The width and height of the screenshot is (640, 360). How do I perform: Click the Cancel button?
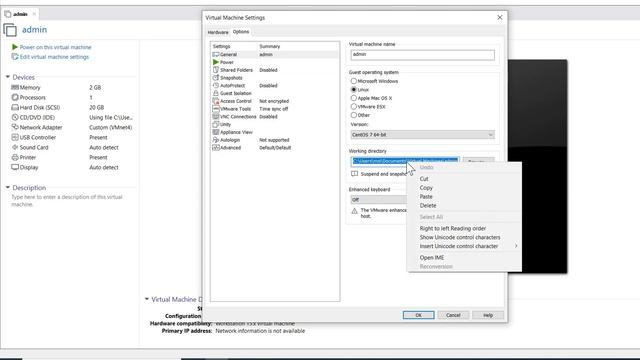[453, 315]
